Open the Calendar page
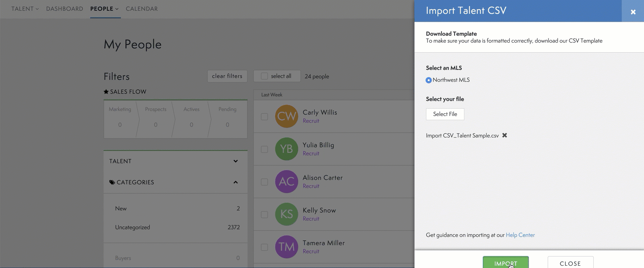Viewport: 644px width, 268px height. 142,9
